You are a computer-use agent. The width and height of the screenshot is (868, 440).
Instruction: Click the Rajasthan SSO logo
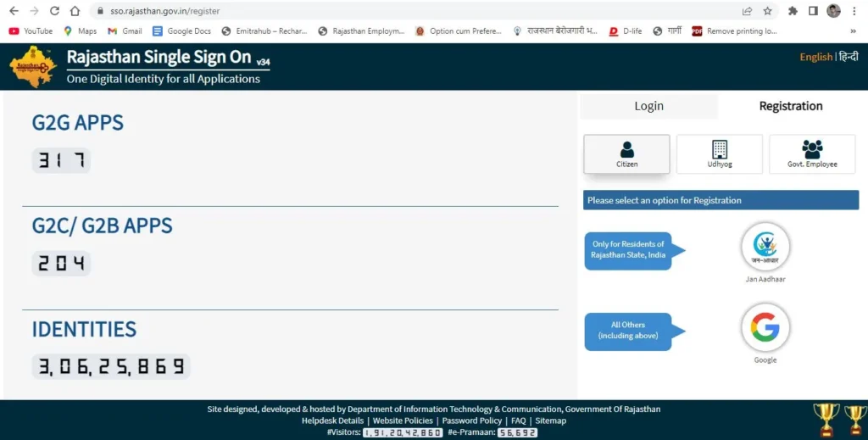[x=33, y=67]
